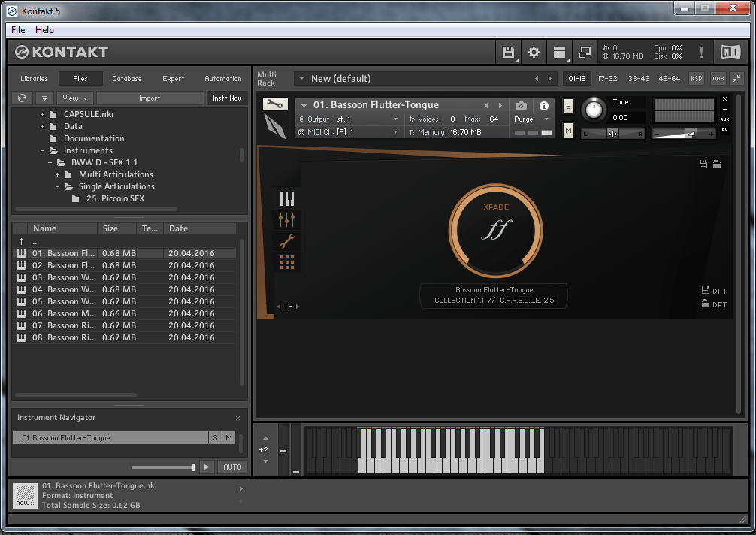Image resolution: width=756 pixels, height=535 pixels.
Task: Click the upper DFT save icon
Action: point(706,290)
